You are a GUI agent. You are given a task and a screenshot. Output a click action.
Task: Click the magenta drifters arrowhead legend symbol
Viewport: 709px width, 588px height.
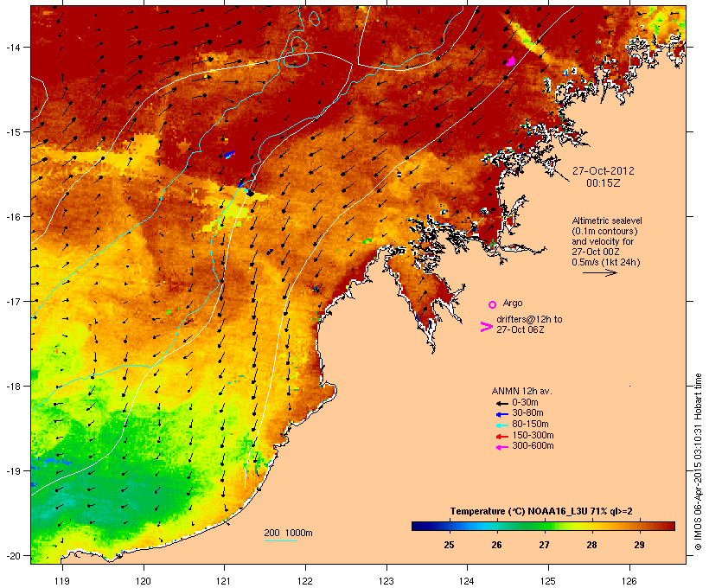(487, 327)
